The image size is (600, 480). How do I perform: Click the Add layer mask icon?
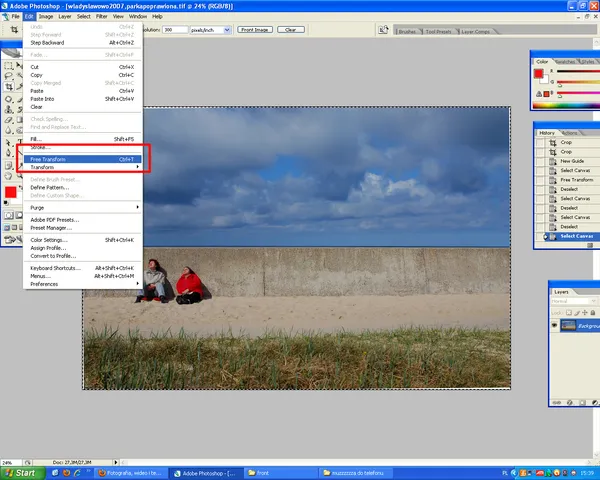point(582,403)
